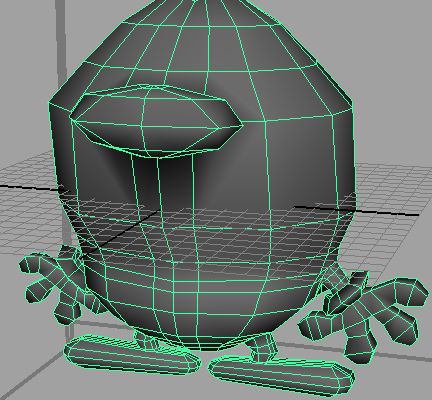Select the left leg above the foot
This screenshot has height=400, width=432.
[x=147, y=340]
